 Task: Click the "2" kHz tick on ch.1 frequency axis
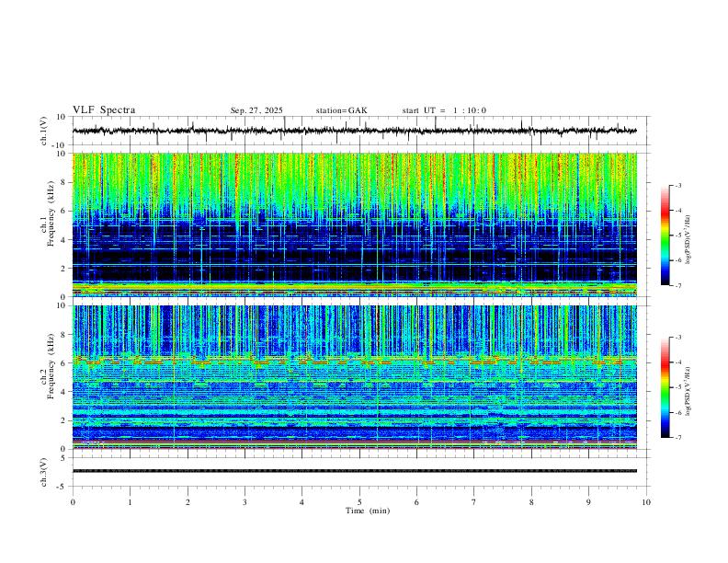63,269
